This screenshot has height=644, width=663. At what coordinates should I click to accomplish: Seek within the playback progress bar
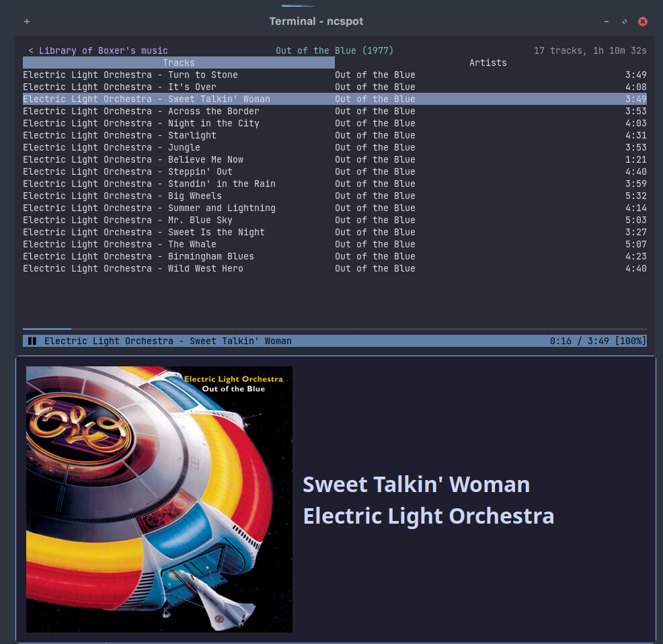pyautogui.click(x=334, y=329)
